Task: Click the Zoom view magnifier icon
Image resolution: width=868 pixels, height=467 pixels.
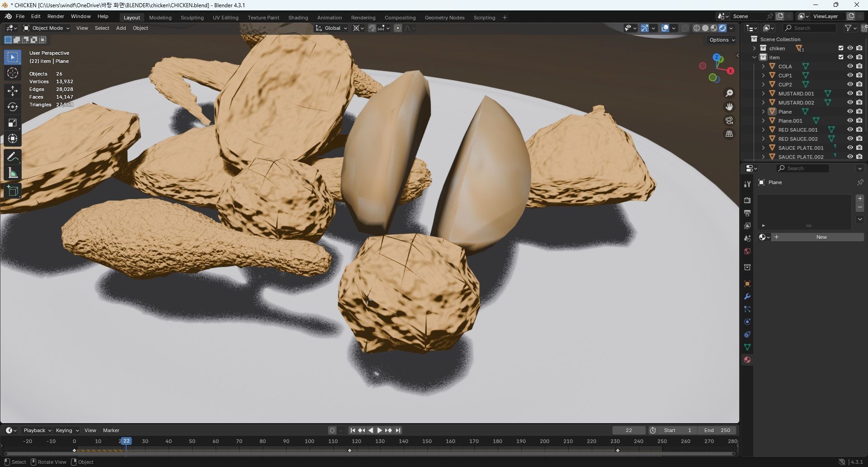Action: [x=729, y=93]
